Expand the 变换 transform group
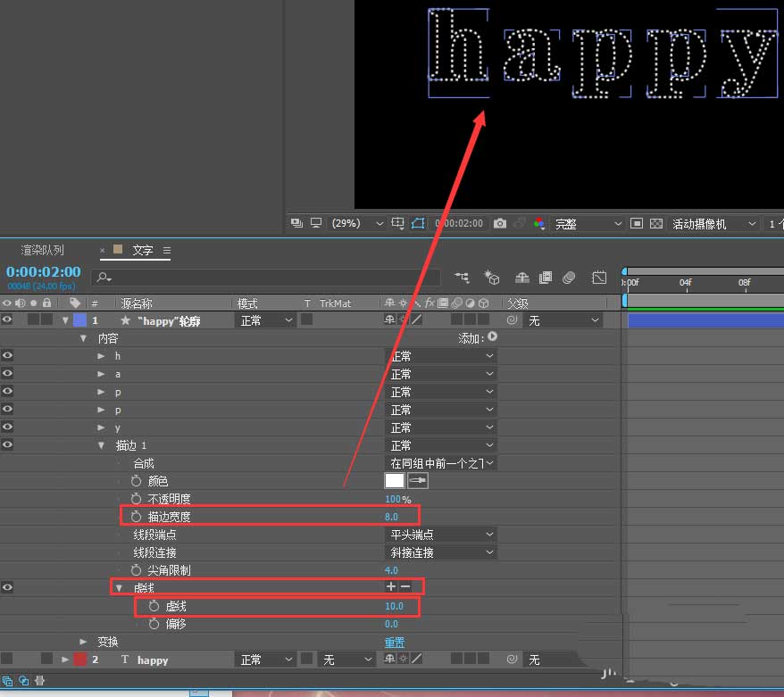 [x=83, y=642]
